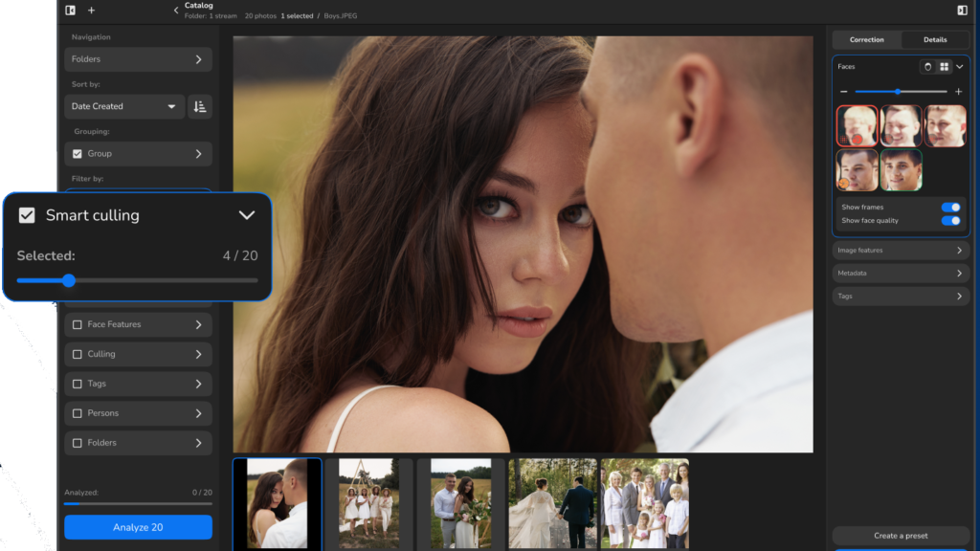Collapse the Smart culling panel chevron
The height and width of the screenshot is (551, 980).
pyautogui.click(x=247, y=214)
